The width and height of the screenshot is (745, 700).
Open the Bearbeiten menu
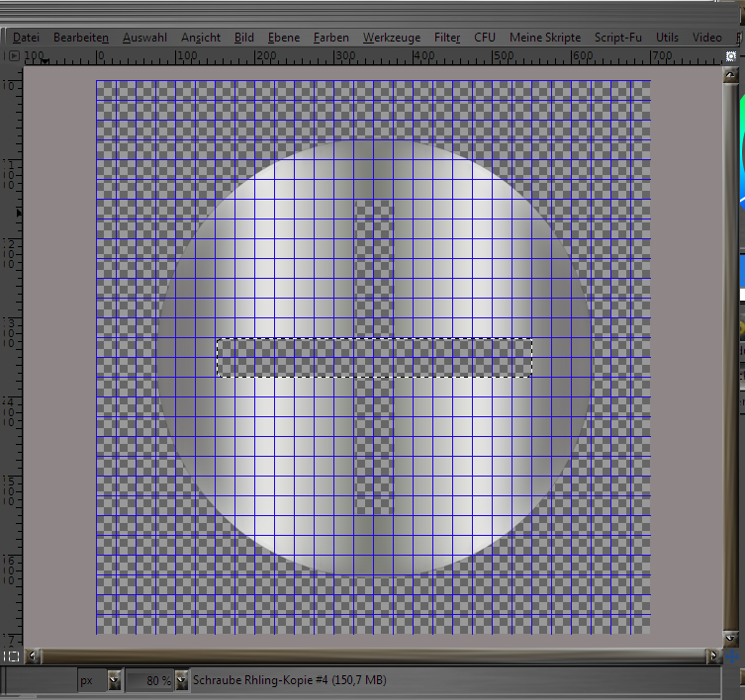click(81, 38)
